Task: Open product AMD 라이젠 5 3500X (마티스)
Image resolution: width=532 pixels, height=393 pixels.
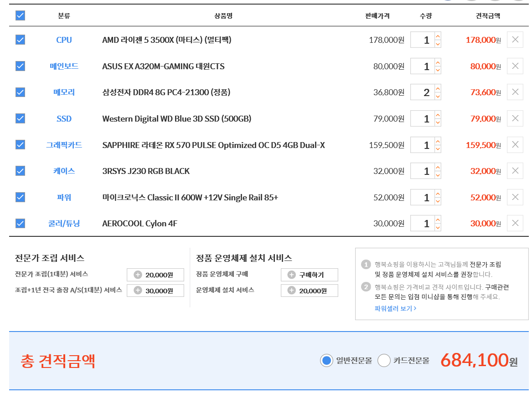Action: [x=166, y=40]
